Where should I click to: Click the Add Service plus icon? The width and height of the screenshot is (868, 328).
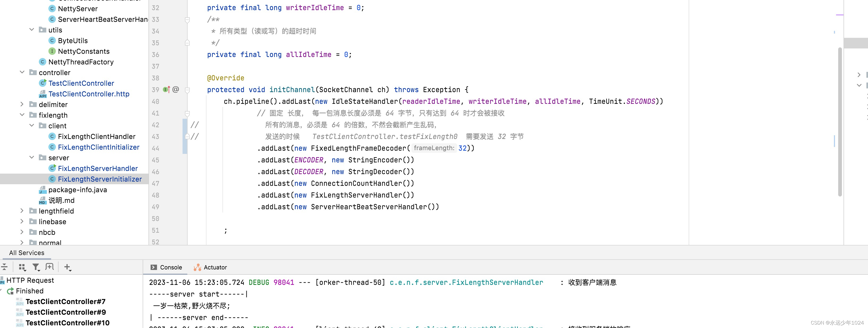pos(67,267)
